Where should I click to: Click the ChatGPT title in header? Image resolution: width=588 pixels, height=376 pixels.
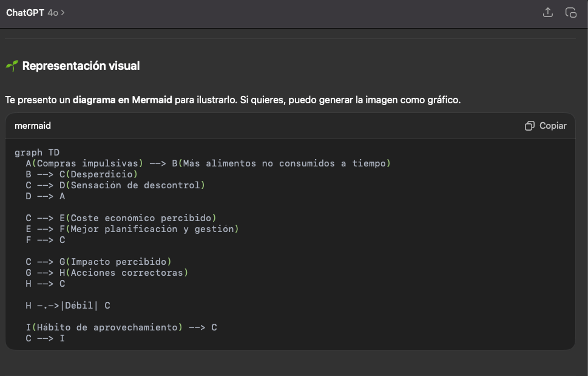(x=25, y=13)
